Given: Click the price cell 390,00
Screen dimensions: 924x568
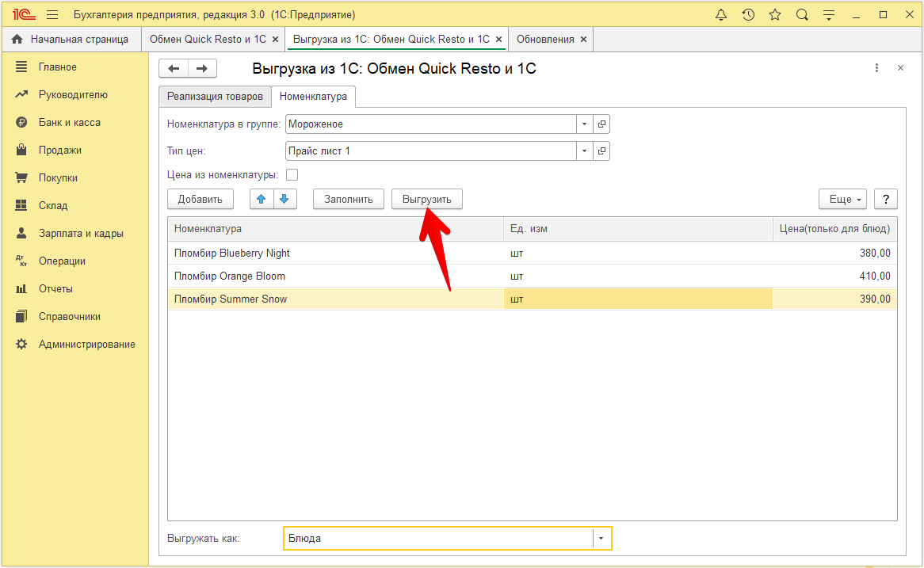Looking at the screenshot, I should (835, 299).
